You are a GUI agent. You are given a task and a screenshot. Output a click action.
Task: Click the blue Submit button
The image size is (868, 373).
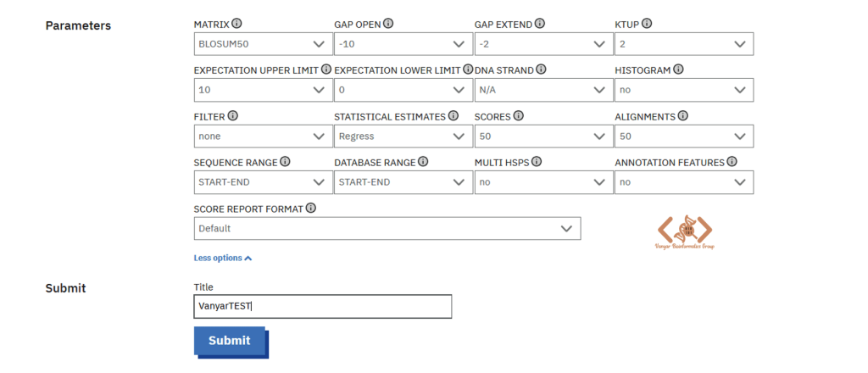(x=230, y=341)
